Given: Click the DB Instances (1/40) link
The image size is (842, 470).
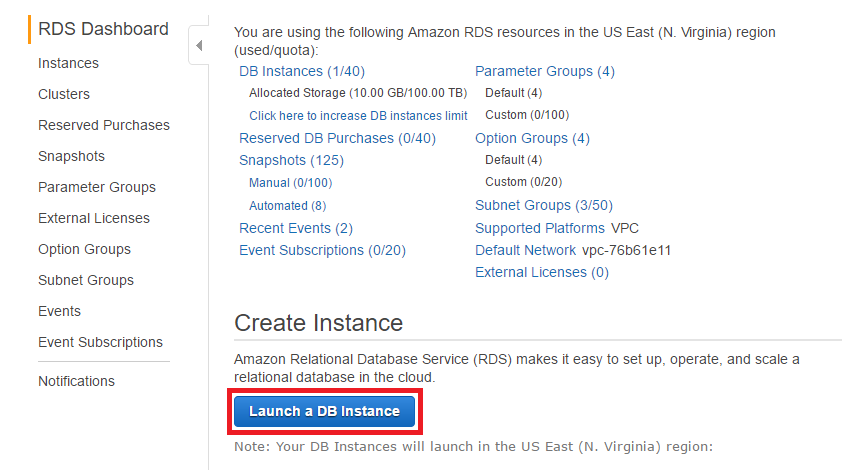Looking at the screenshot, I should click(x=302, y=71).
